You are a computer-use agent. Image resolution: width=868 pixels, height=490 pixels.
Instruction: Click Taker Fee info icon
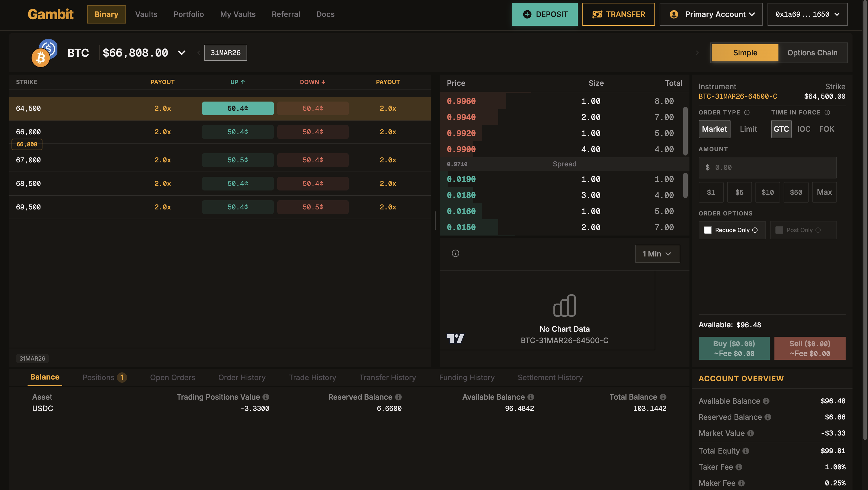(x=739, y=467)
